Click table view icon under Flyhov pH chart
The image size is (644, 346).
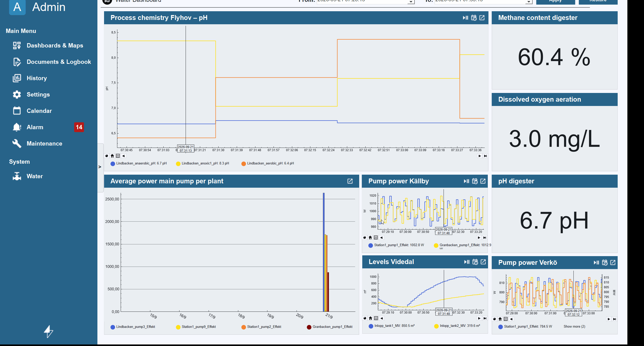tap(118, 156)
